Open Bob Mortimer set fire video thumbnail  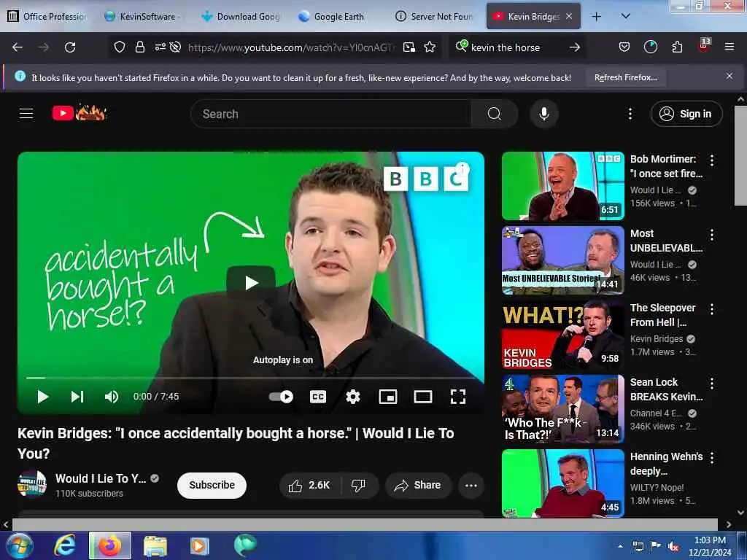(x=562, y=186)
